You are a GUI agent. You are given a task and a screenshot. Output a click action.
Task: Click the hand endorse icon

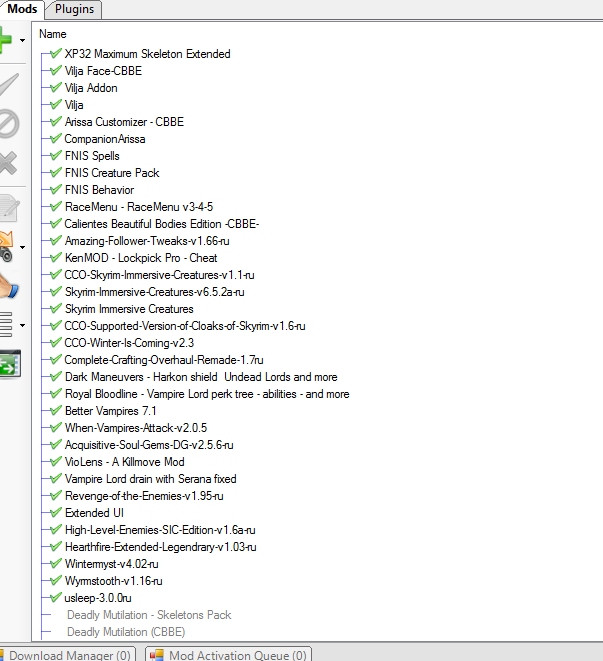9,287
